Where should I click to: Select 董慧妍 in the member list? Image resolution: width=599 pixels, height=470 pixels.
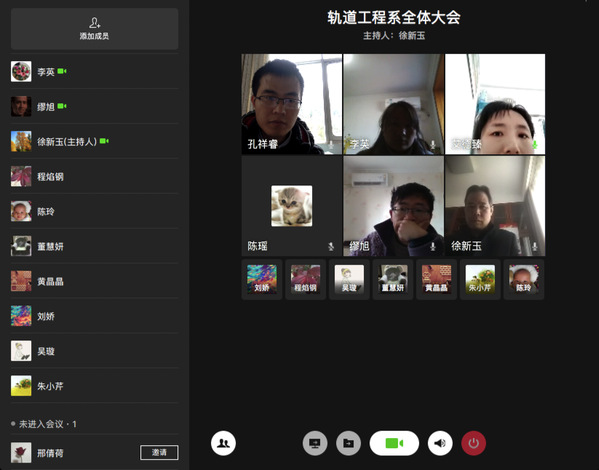[x=94, y=246]
